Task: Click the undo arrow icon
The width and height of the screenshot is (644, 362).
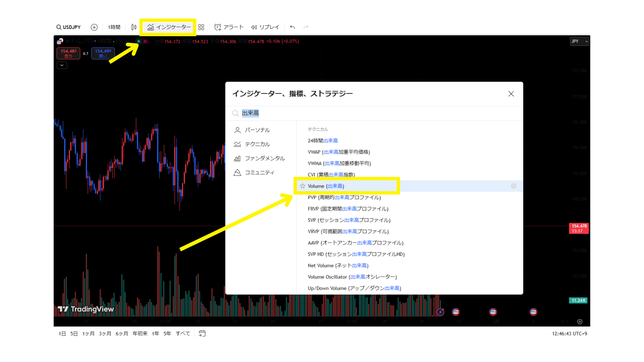Action: point(292,27)
